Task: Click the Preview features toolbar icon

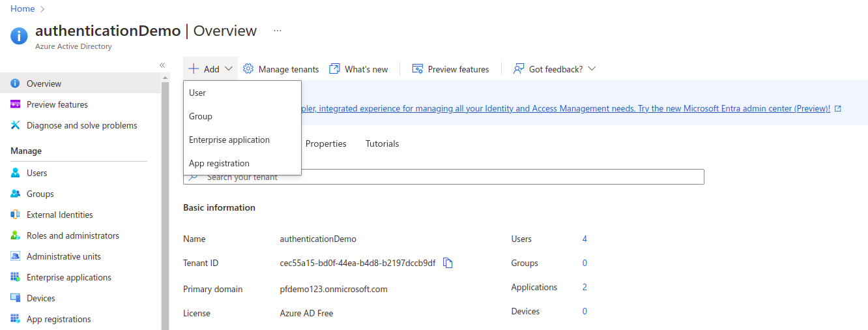Action: (418, 68)
